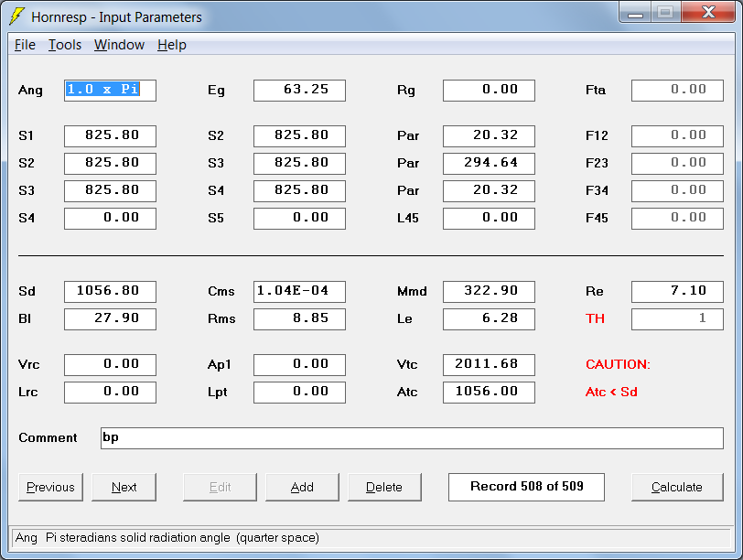Image resolution: width=743 pixels, height=560 pixels.
Task: Open the File menu
Action: click(x=25, y=45)
